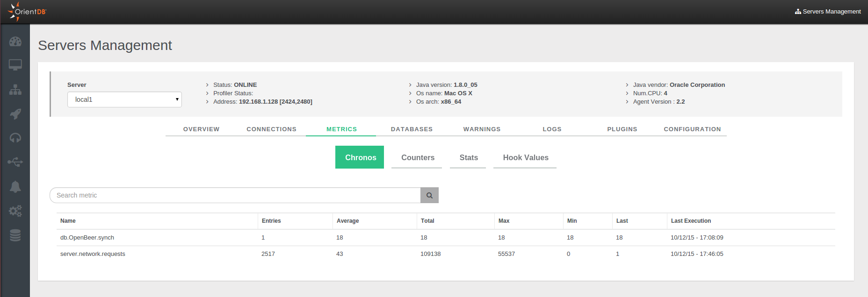Click the USB icon in sidebar

point(15,162)
